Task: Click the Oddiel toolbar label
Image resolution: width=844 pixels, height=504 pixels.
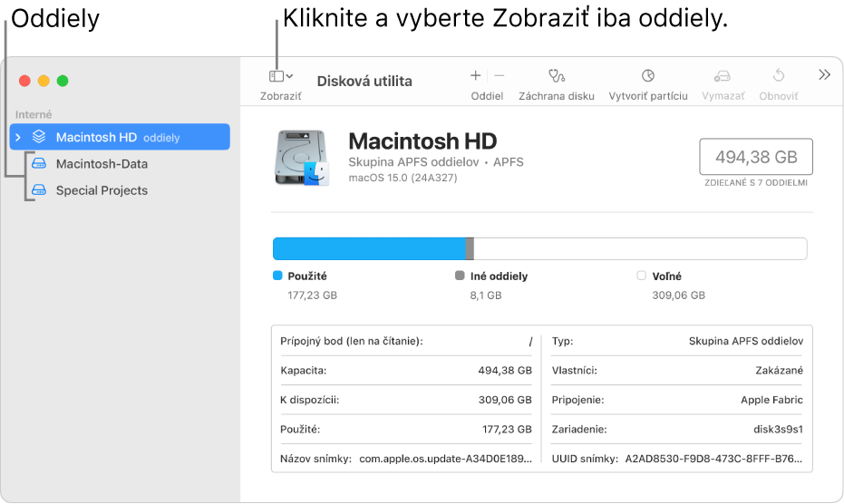Action: tap(487, 96)
